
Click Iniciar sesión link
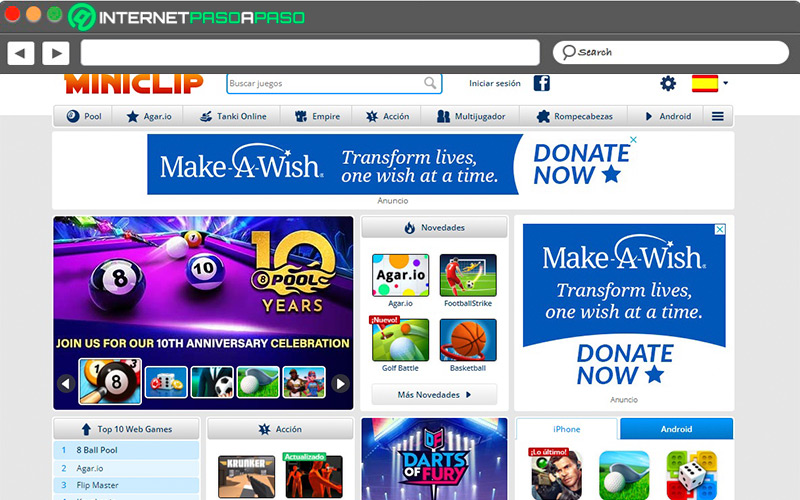494,83
